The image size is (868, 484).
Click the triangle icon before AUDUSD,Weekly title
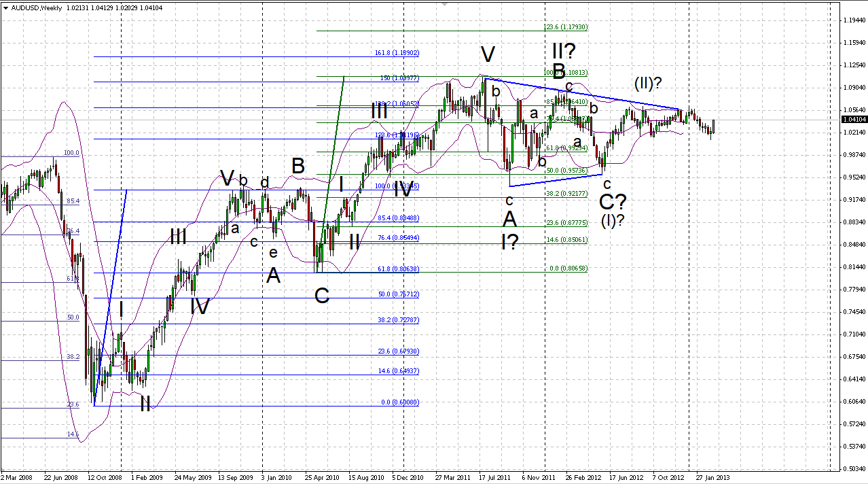(x=6, y=7)
